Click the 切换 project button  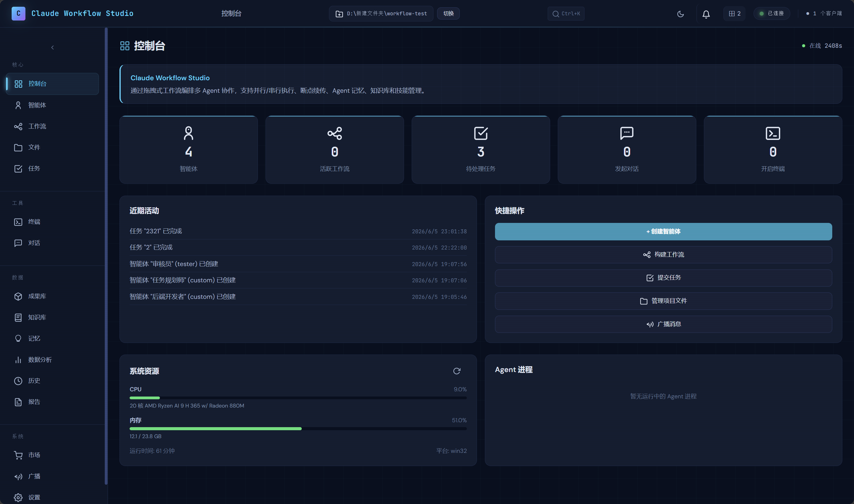(x=448, y=13)
